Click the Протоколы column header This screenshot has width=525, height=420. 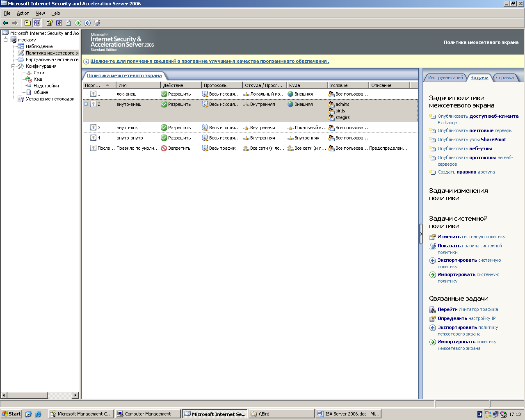(x=222, y=85)
